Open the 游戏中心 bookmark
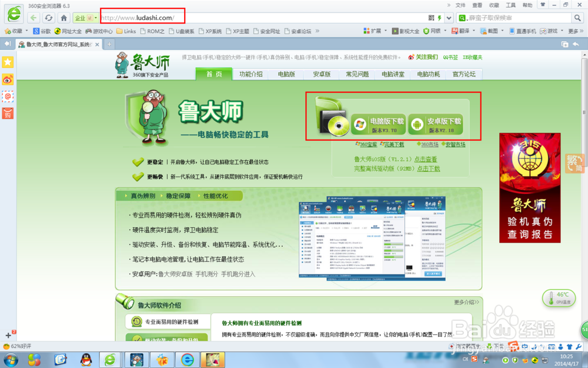588x368 pixels. click(99, 31)
